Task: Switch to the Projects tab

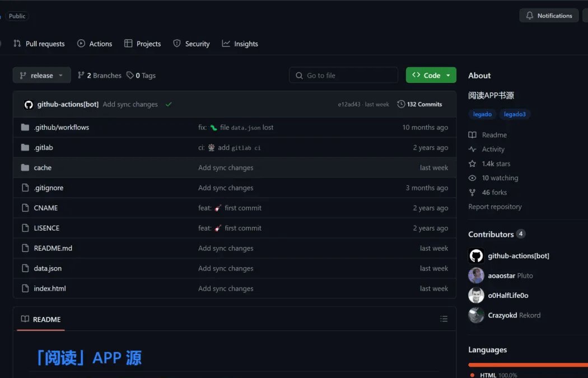Action: [142, 44]
